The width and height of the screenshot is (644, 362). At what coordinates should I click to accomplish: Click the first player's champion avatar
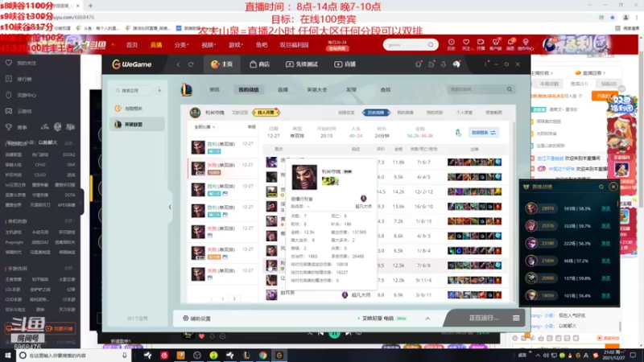tap(271, 162)
